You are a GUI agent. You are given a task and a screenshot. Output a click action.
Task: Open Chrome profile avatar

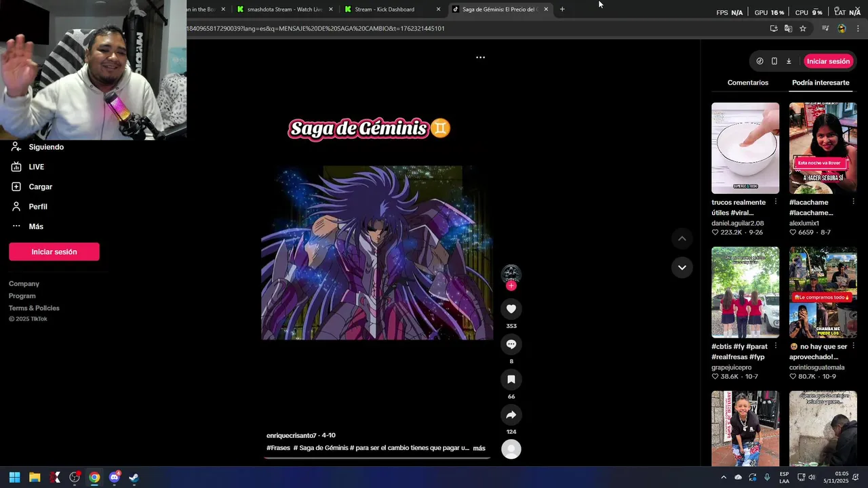[x=842, y=28]
